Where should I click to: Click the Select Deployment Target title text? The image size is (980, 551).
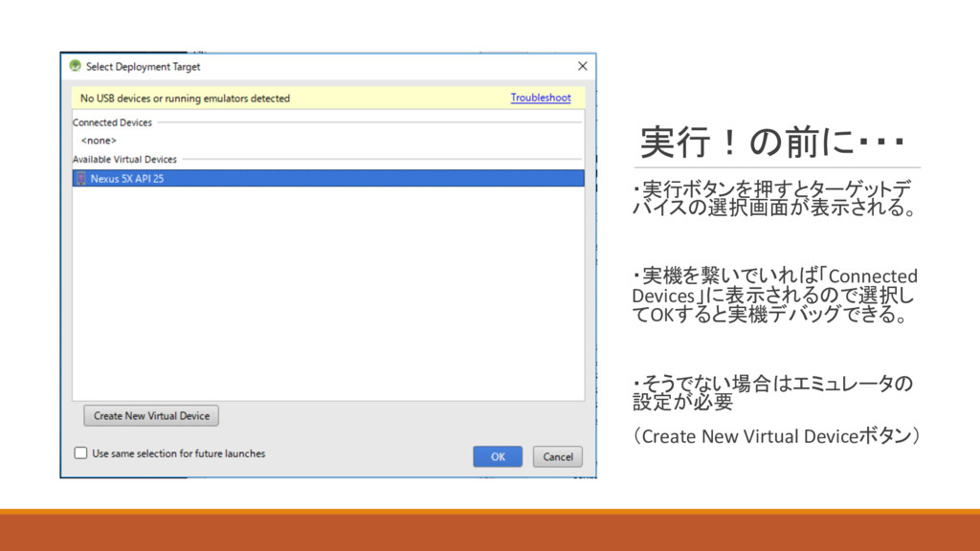144,66
